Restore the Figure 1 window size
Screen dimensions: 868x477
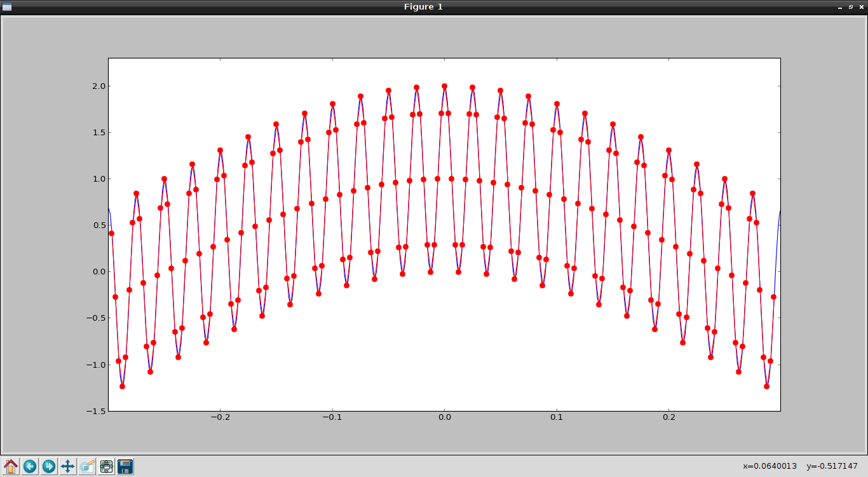[850, 7]
